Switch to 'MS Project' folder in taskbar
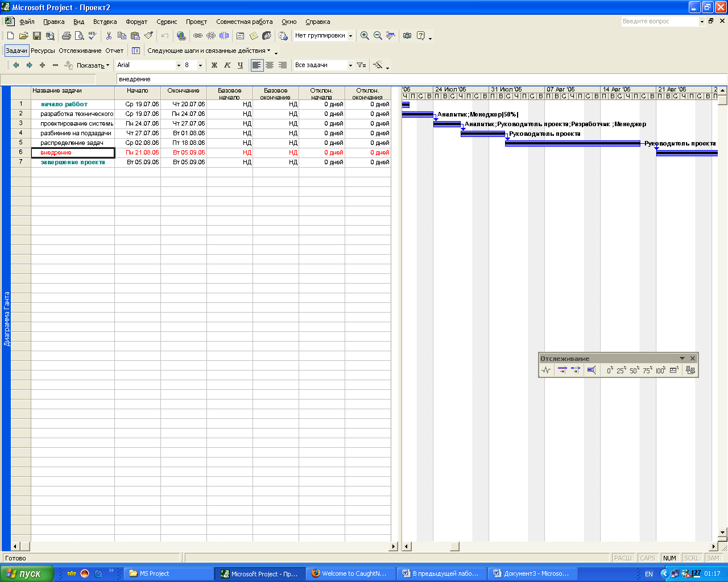728x582 pixels. pyautogui.click(x=168, y=573)
